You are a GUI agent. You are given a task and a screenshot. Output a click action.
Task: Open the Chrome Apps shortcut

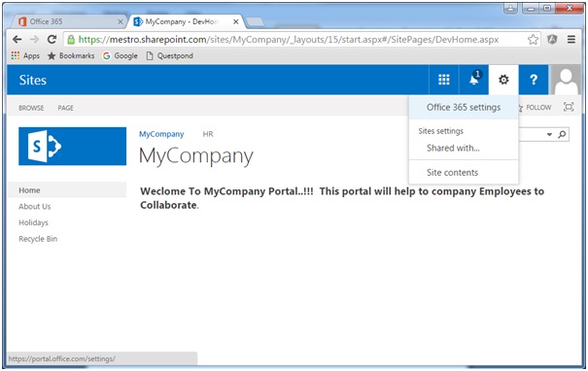pyautogui.click(x=25, y=55)
